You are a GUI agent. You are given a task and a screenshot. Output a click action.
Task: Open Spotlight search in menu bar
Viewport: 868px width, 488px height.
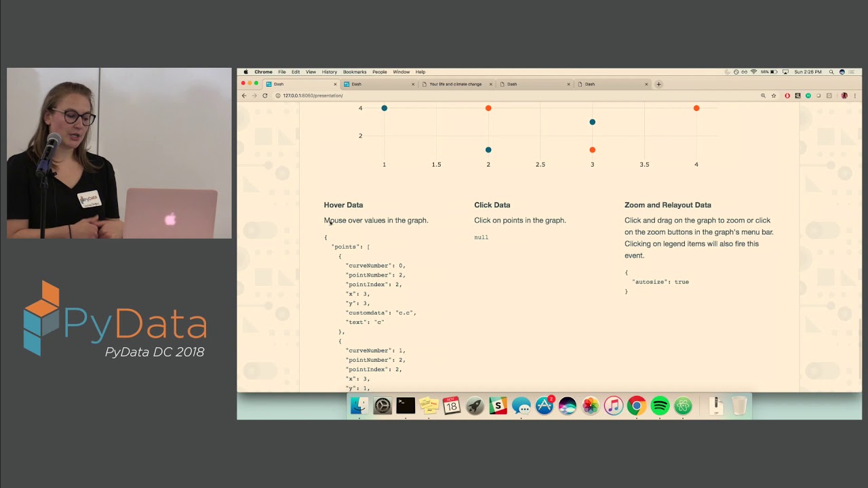pos(831,72)
